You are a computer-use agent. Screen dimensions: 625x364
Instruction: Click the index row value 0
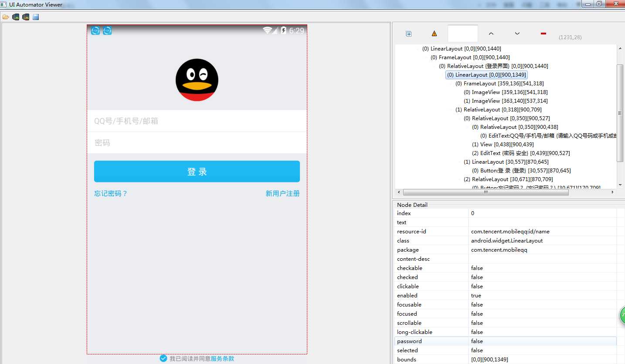tap(472, 213)
